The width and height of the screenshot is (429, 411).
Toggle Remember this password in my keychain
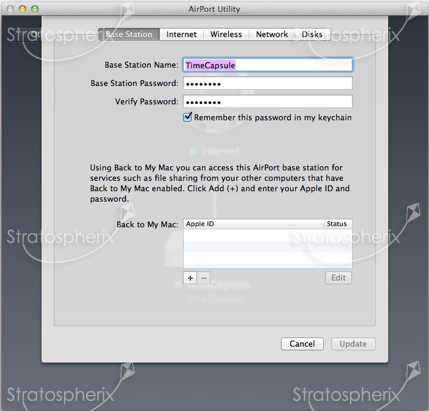(188, 117)
